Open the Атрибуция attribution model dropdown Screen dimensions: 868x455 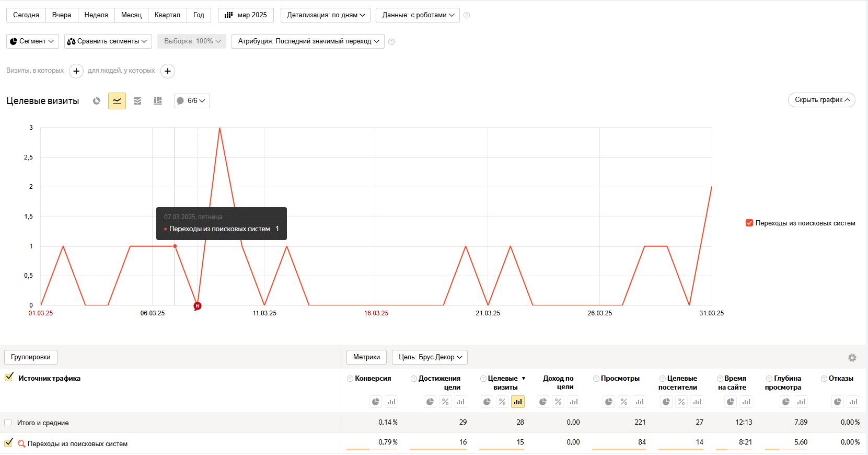308,41
